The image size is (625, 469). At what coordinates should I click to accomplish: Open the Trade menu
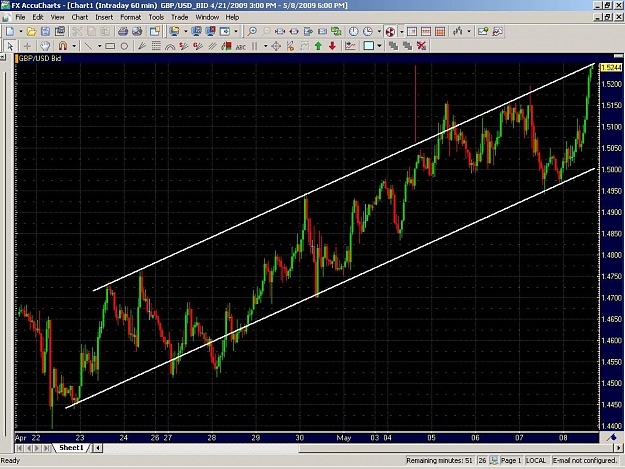(180, 17)
